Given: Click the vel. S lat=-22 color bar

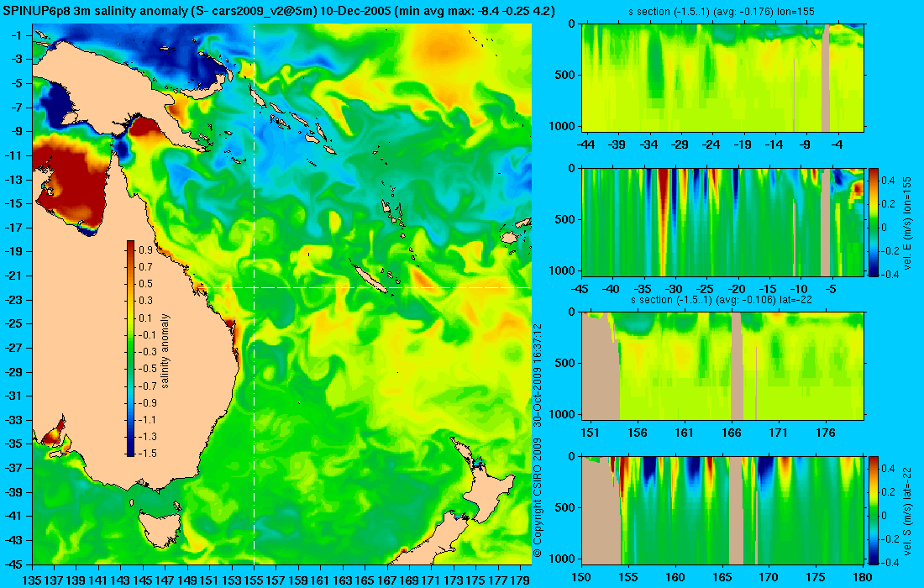Looking at the screenshot, I should point(874,510).
